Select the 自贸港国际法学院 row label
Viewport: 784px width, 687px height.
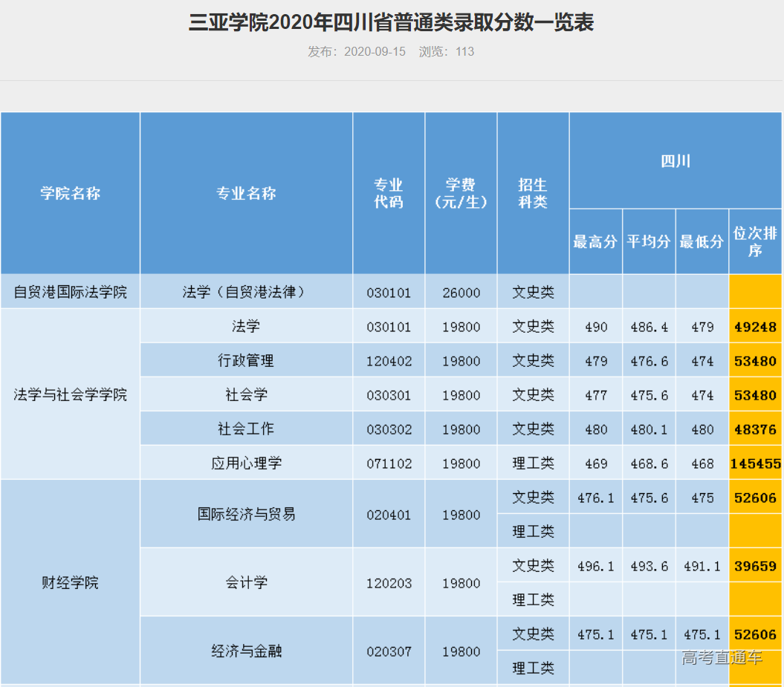[x=69, y=292]
